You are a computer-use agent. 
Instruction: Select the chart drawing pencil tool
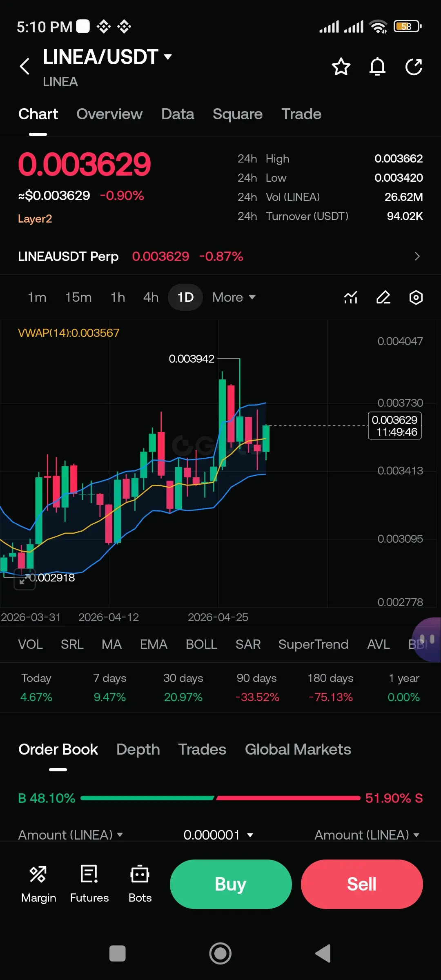pyautogui.click(x=383, y=297)
